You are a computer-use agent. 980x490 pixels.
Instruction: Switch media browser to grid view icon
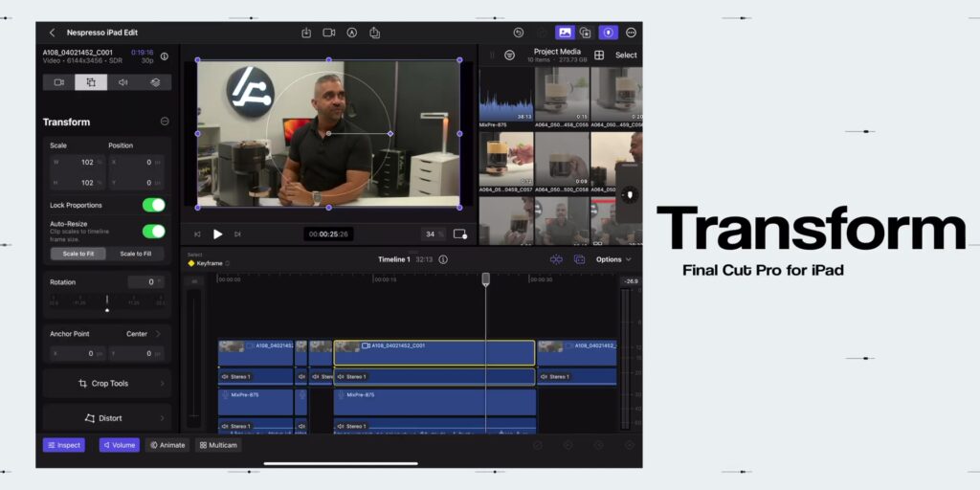coord(599,55)
